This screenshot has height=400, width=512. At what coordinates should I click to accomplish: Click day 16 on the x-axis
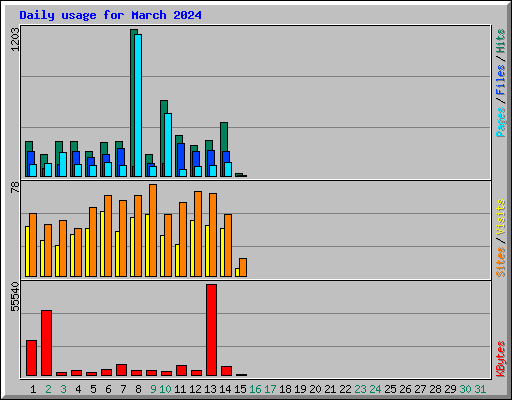(255, 389)
